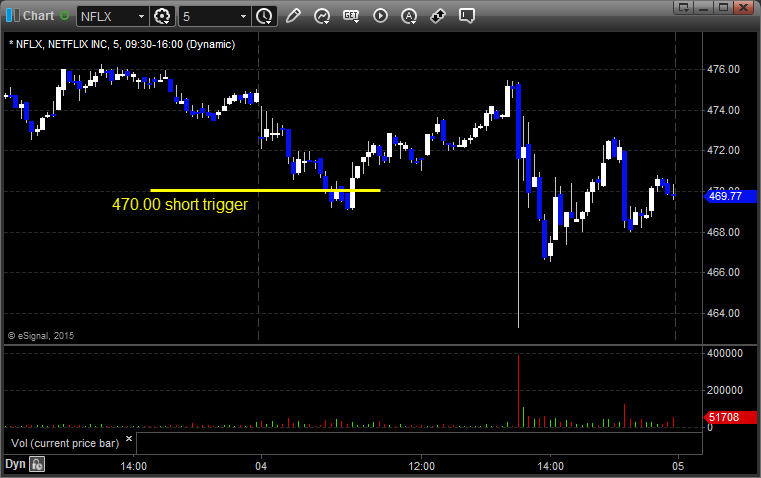Click the green data connection status circle
Screen dimensions: 761x478
64,16
